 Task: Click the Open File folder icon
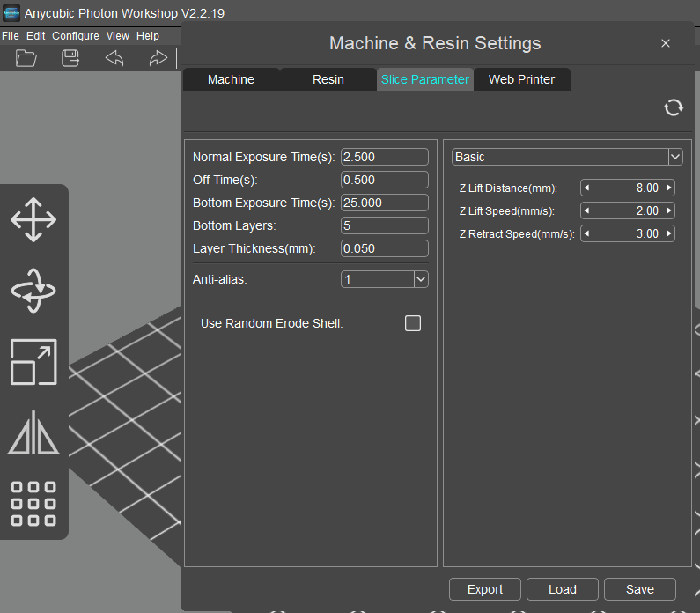(x=26, y=58)
